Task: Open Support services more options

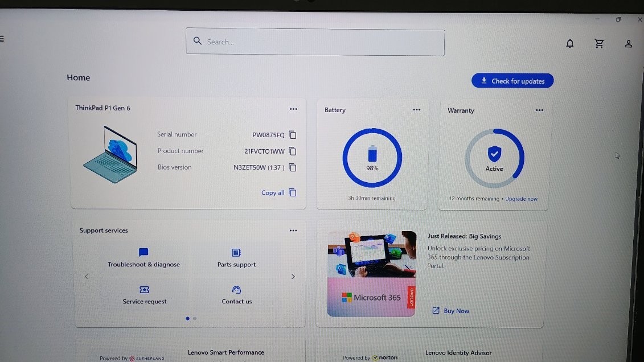Action: 293,231
